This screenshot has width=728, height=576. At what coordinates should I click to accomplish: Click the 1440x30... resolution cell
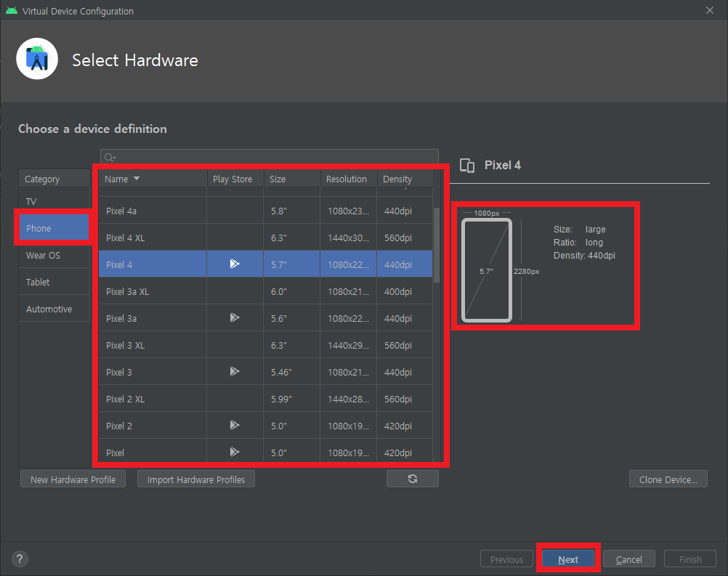click(348, 238)
